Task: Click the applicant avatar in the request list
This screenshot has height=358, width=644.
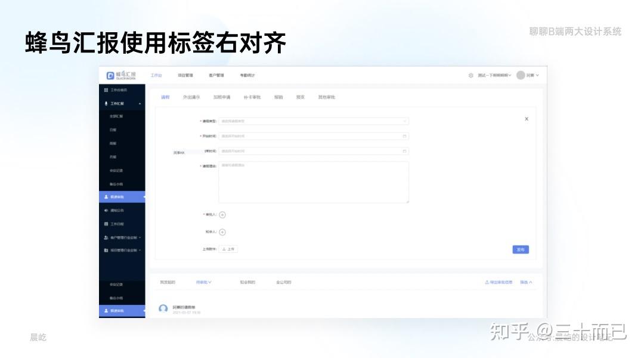Action: [x=163, y=308]
